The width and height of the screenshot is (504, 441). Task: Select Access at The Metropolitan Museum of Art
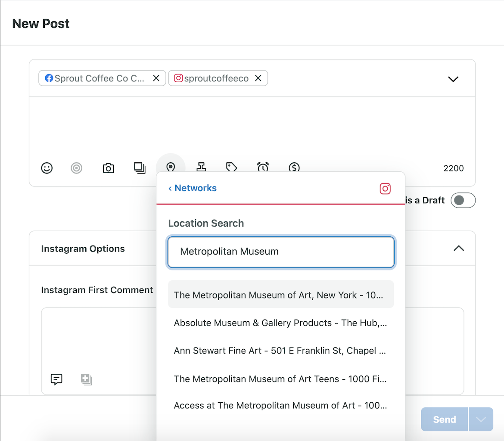pyautogui.click(x=281, y=405)
